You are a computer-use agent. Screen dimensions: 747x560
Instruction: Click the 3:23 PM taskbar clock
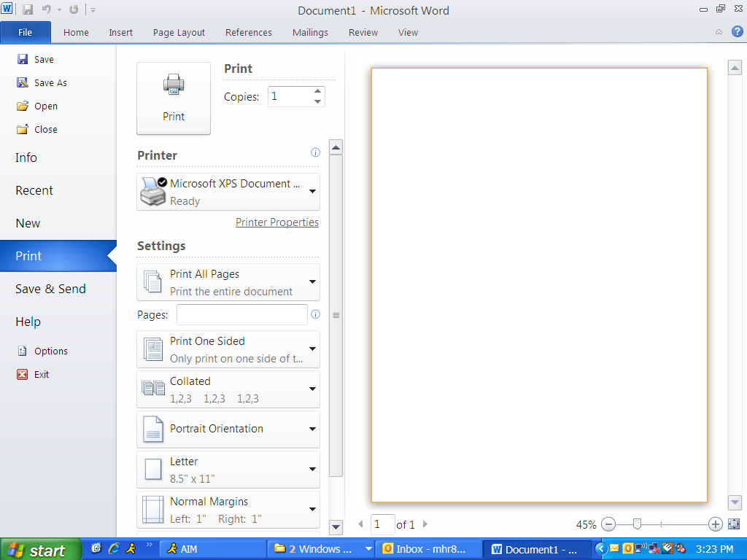pyautogui.click(x=714, y=549)
